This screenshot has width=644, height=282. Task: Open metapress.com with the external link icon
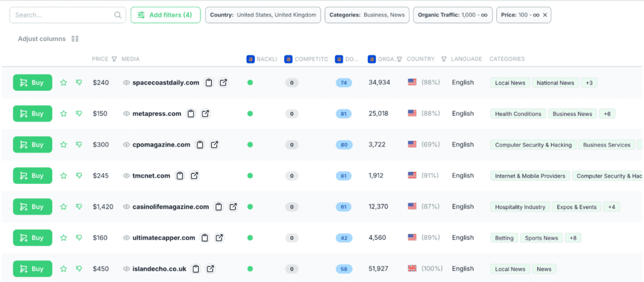206,114
